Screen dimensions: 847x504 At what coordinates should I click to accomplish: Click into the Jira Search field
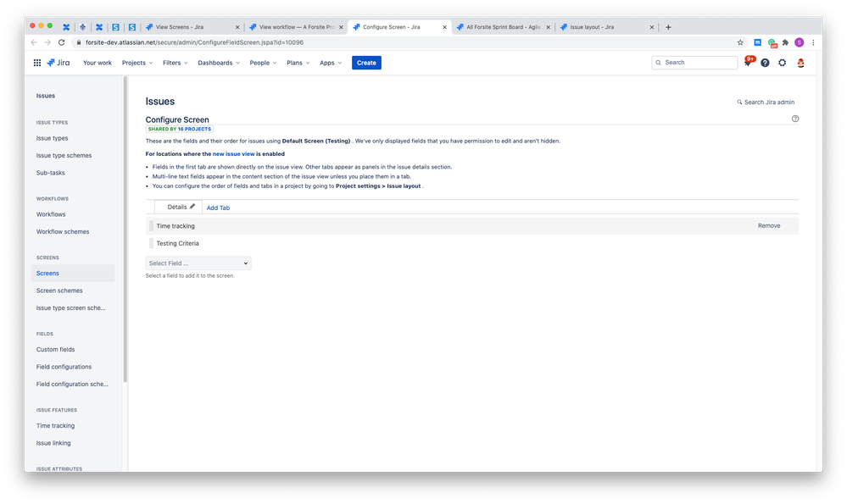(694, 63)
